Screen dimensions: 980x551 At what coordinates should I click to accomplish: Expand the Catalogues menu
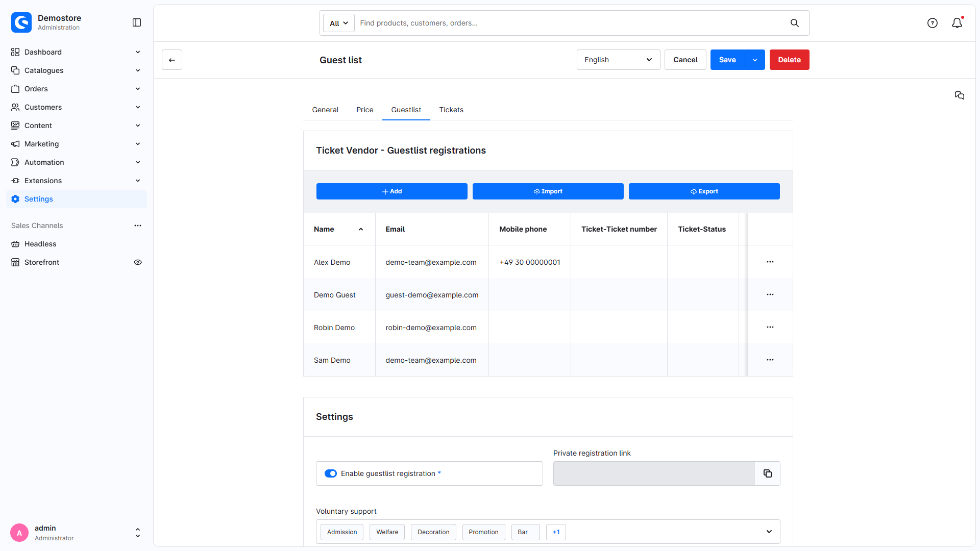coord(77,70)
